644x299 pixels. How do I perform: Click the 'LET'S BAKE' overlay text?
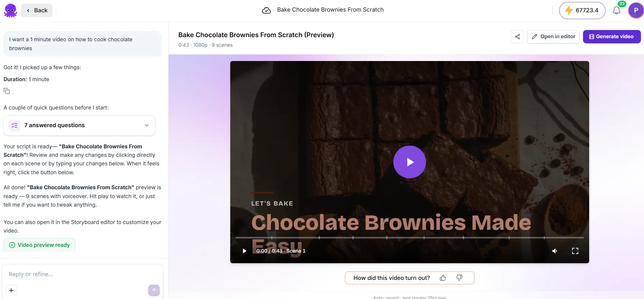pos(272,204)
